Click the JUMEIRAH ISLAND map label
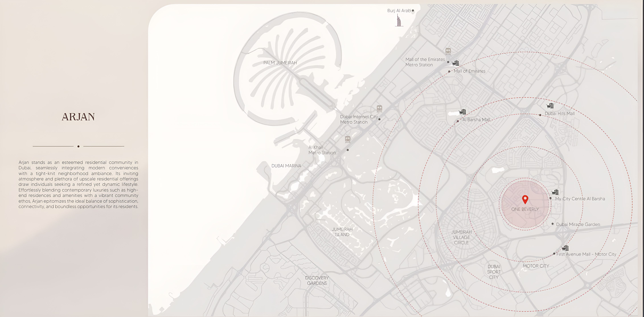This screenshot has height=317, width=644. 342,232
